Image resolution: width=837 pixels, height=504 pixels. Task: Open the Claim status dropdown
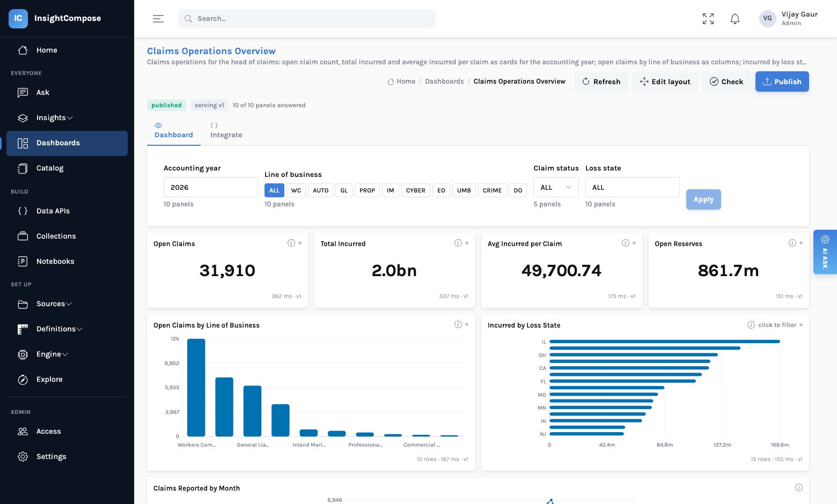[x=556, y=187]
